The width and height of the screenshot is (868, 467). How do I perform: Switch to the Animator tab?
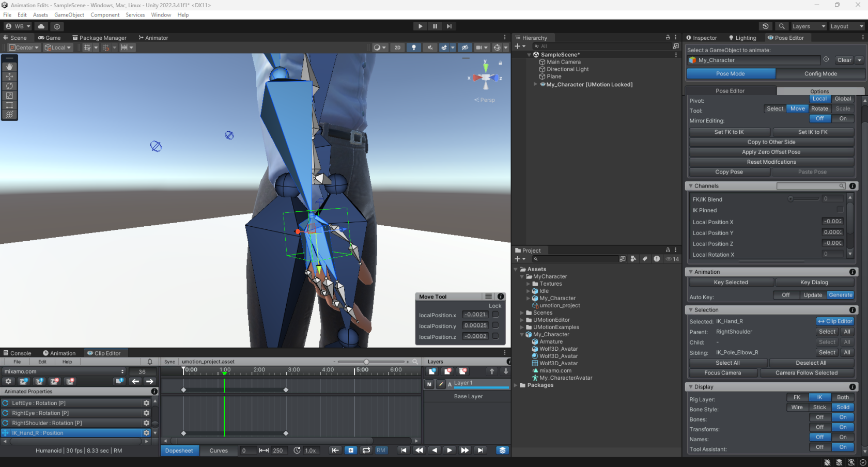[153, 38]
